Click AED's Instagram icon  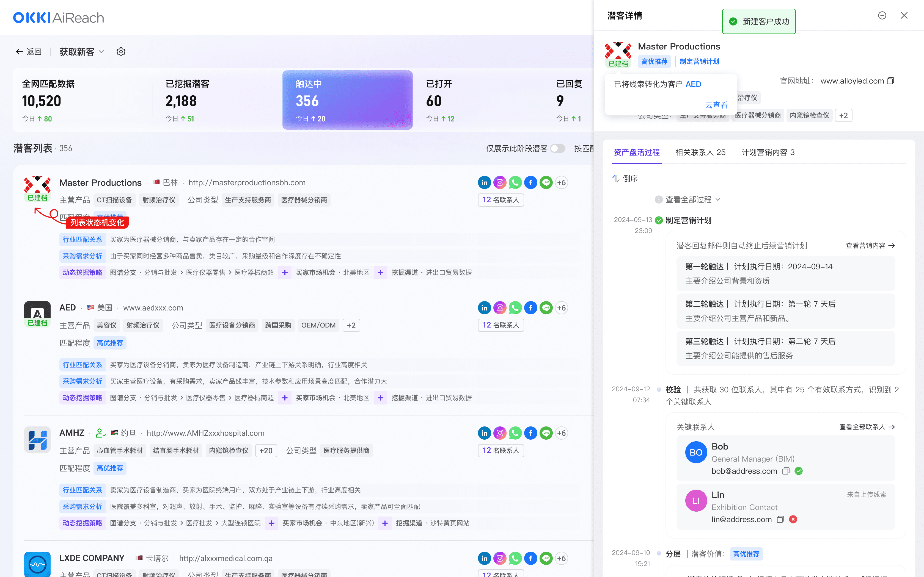pyautogui.click(x=499, y=307)
